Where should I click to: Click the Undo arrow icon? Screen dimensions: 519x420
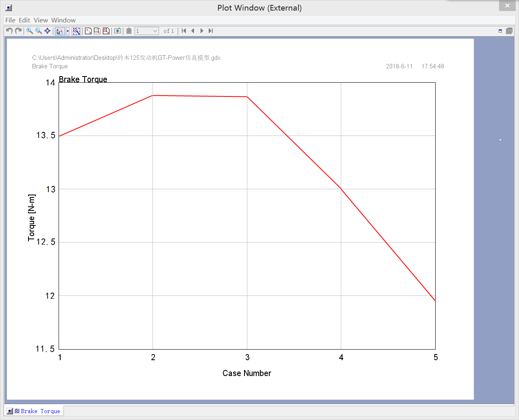pos(9,31)
